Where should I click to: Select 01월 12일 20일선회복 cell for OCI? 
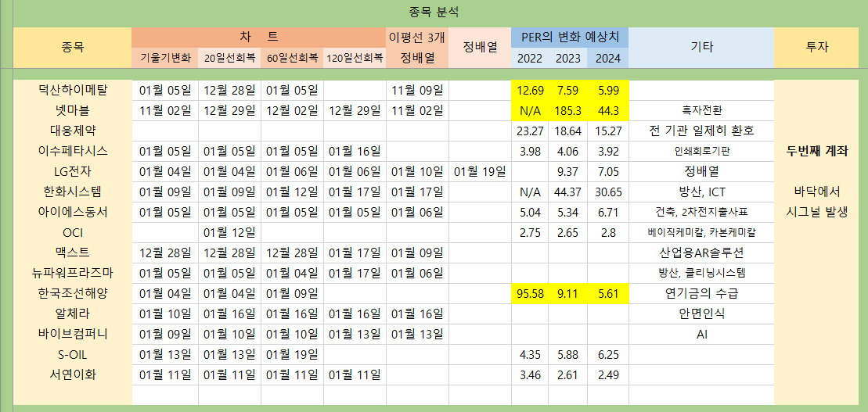coord(229,232)
